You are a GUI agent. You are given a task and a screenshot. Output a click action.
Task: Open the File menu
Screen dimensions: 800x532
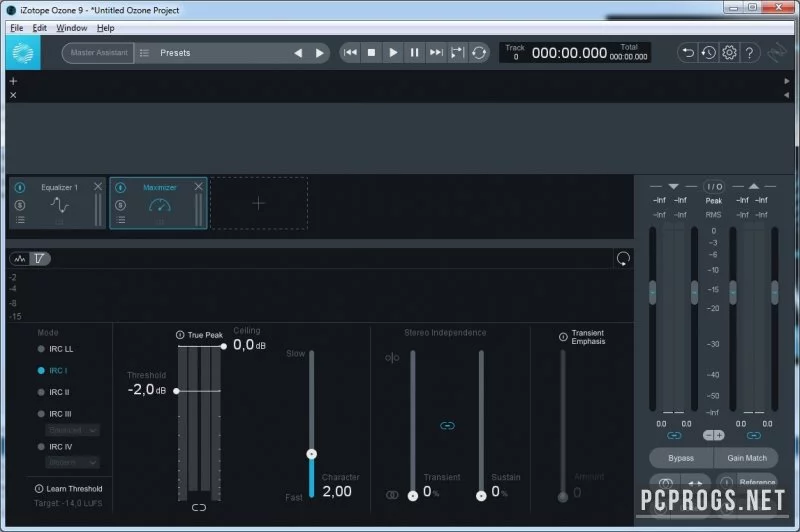(x=17, y=28)
